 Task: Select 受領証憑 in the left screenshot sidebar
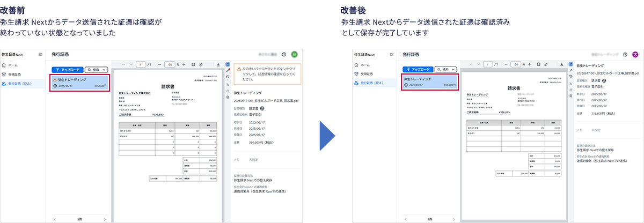17,74
